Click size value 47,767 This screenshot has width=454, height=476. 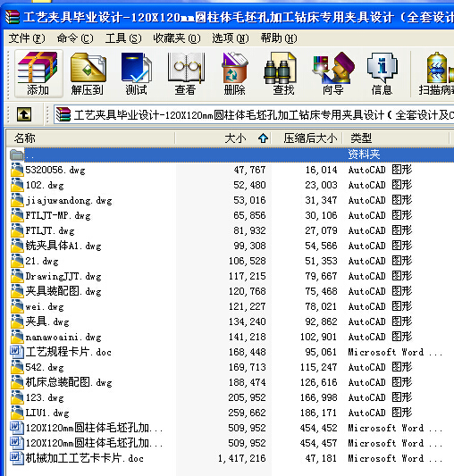pyautogui.click(x=249, y=170)
